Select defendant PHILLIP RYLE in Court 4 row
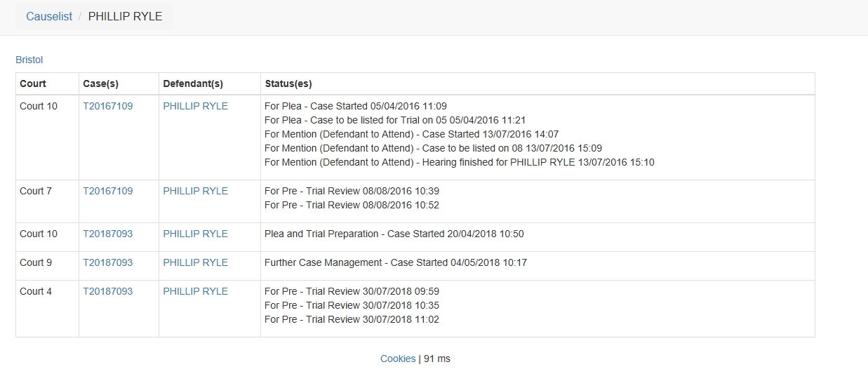Viewport: 868px width, 388px height. (x=196, y=291)
